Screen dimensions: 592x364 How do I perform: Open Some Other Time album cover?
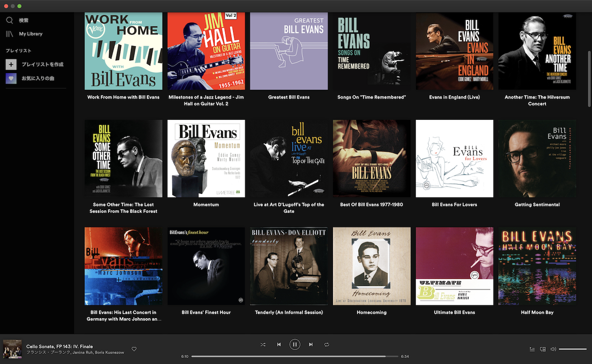[123, 158]
